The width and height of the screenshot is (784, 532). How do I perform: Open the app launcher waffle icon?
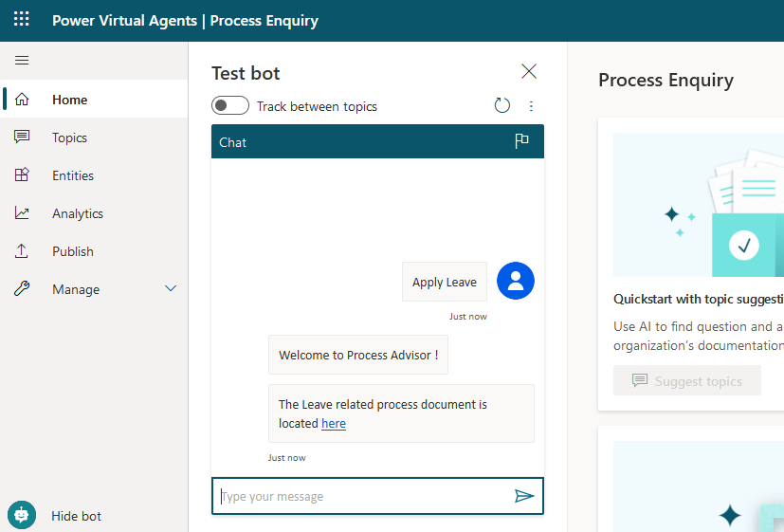pyautogui.click(x=22, y=19)
